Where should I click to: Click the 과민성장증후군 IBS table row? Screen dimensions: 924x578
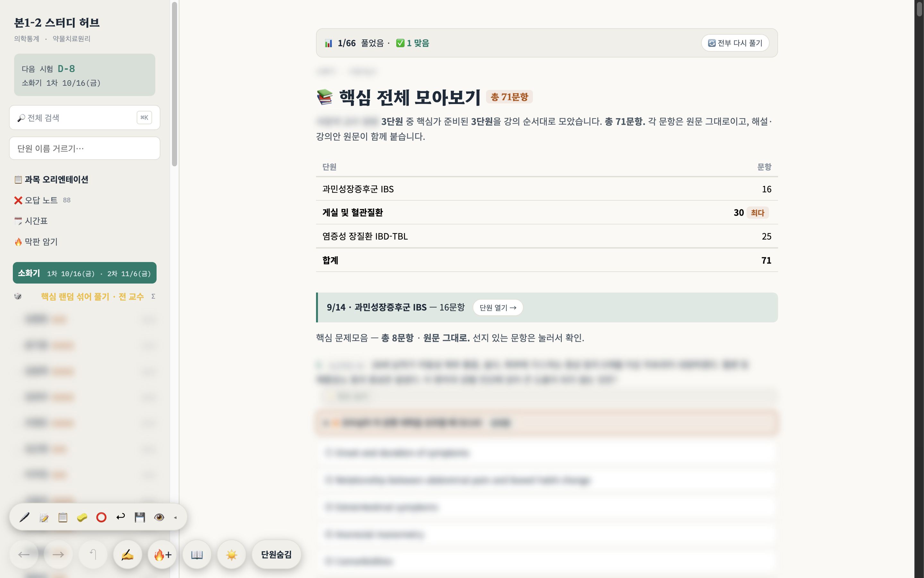pos(547,189)
